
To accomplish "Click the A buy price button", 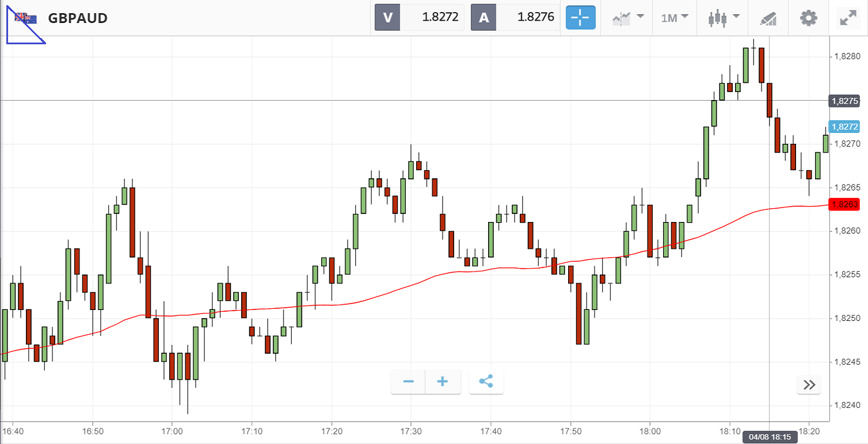I will (515, 17).
